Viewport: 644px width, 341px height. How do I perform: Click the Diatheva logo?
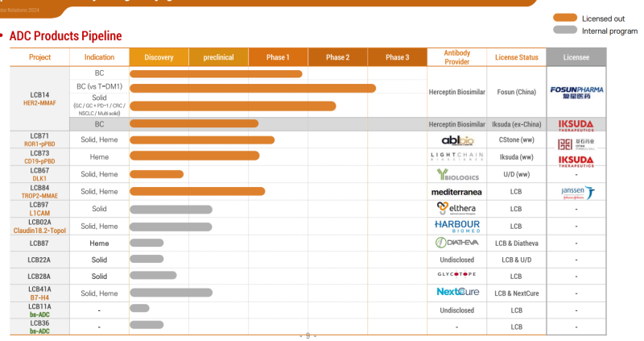tap(456, 243)
